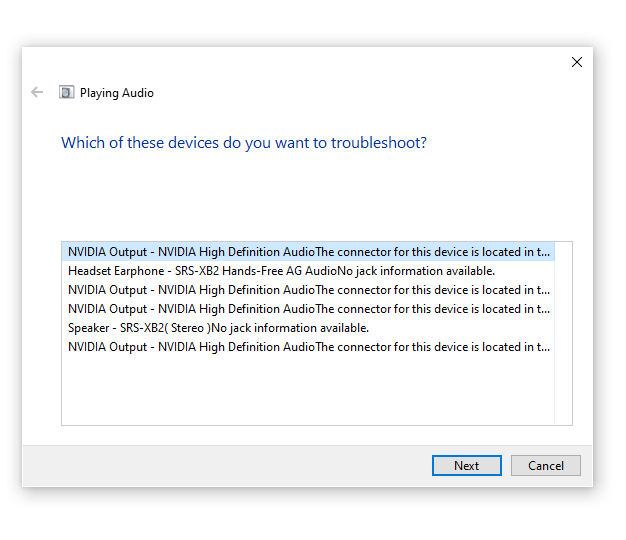The height and width of the screenshot is (540, 626).
Task: Go back using the left arrow
Action: point(37,92)
